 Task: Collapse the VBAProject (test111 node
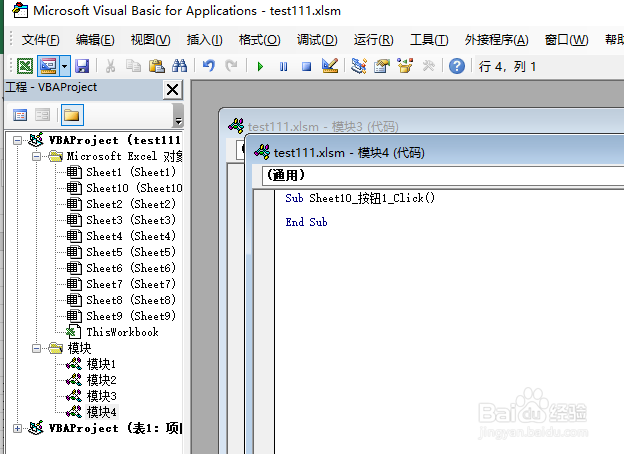pos(17,140)
